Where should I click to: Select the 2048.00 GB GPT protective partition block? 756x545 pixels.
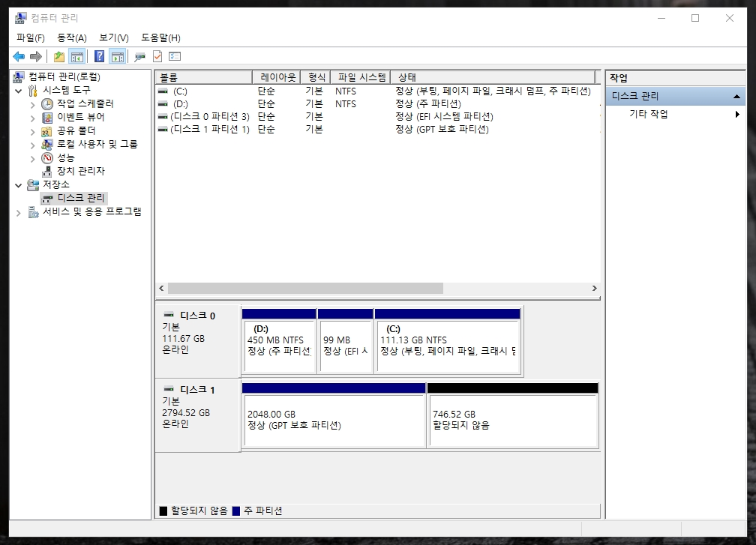click(x=334, y=415)
